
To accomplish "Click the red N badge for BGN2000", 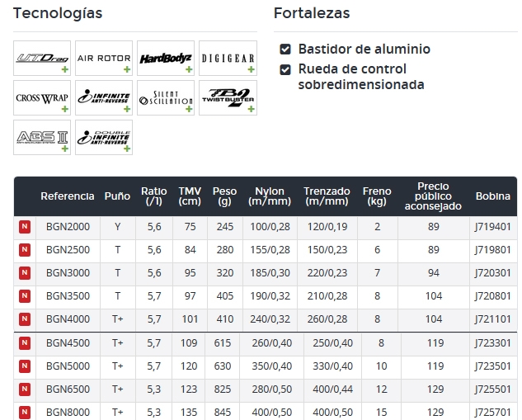I will point(25,227).
